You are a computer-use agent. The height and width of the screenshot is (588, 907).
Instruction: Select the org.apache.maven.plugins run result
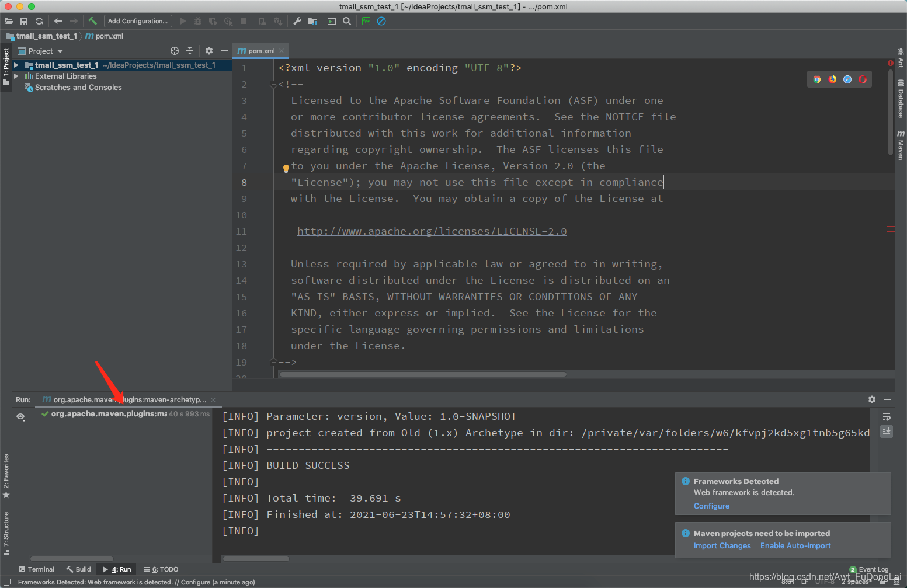126,414
